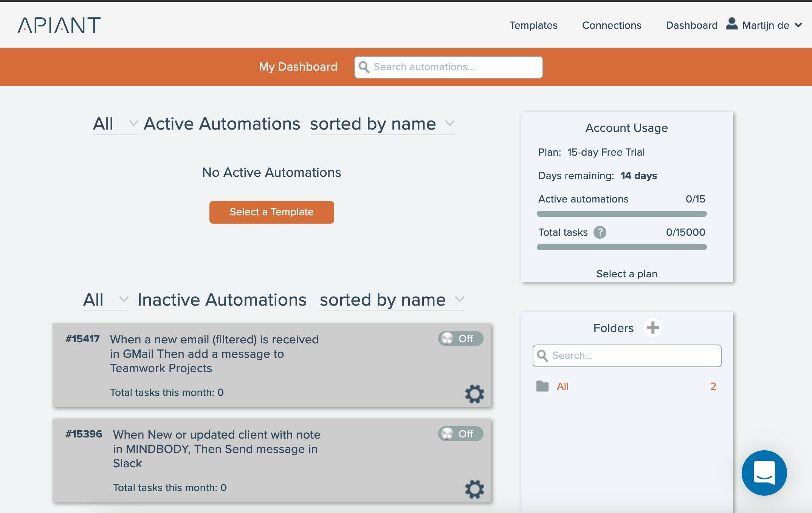Expand the All filter for Active Automations
This screenshot has height=513, width=812.
(x=115, y=124)
